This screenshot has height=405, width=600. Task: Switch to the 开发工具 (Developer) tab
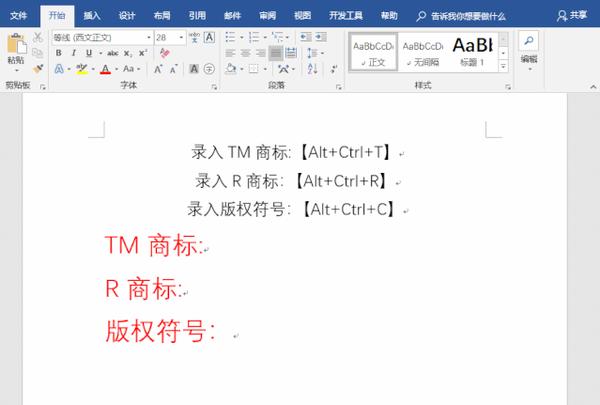pyautogui.click(x=346, y=16)
